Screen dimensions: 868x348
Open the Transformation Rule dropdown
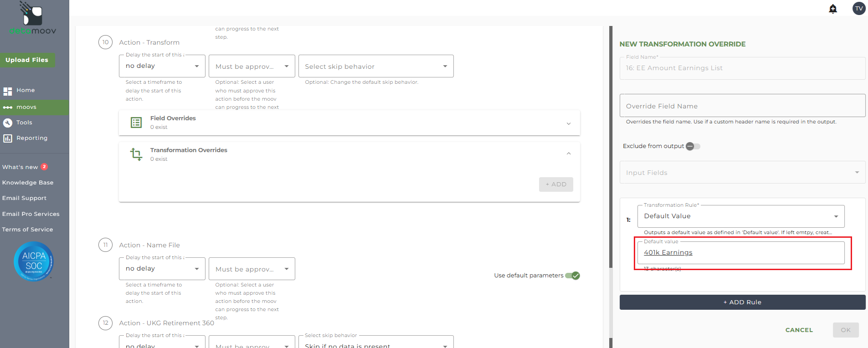click(x=740, y=216)
